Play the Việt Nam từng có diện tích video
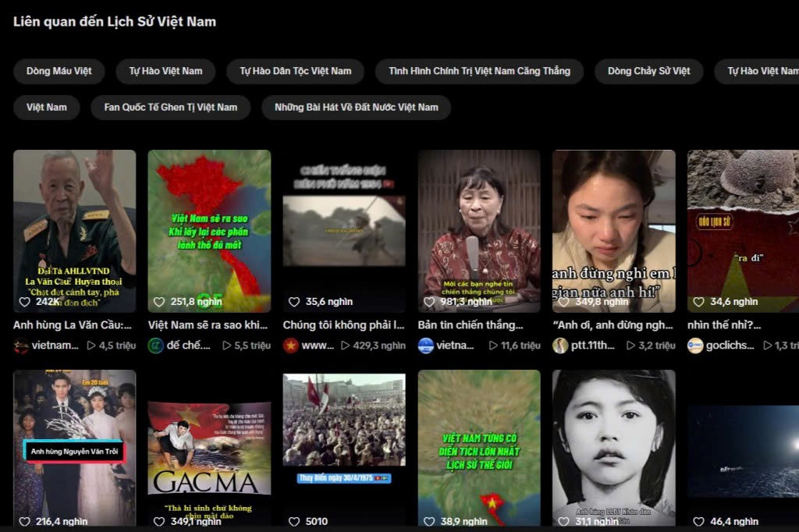Image resolution: width=799 pixels, height=532 pixels. (x=479, y=449)
